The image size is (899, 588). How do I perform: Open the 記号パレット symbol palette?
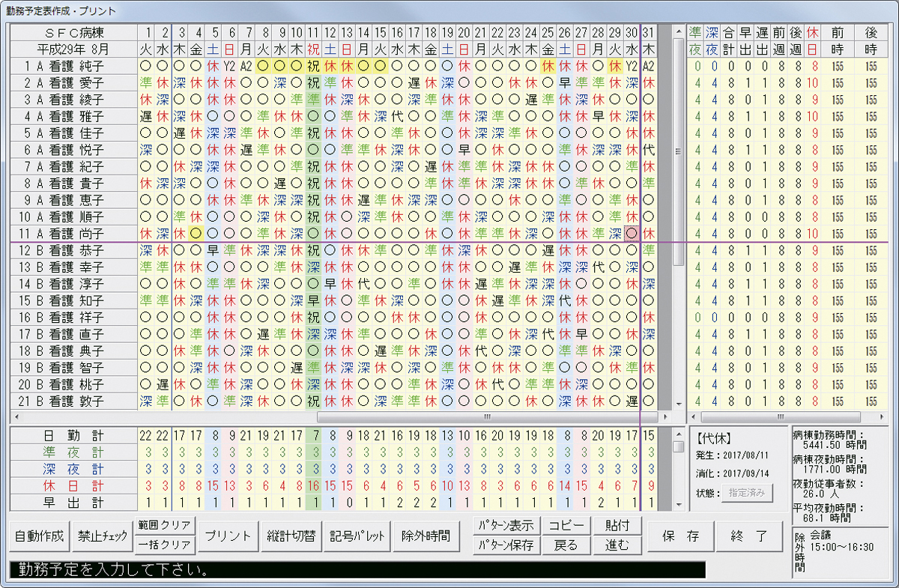(357, 536)
